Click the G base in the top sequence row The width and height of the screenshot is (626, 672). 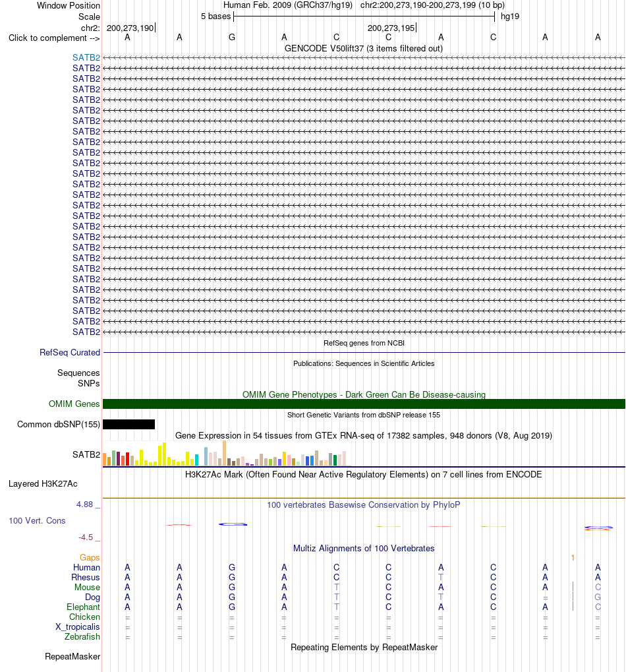pyautogui.click(x=232, y=38)
